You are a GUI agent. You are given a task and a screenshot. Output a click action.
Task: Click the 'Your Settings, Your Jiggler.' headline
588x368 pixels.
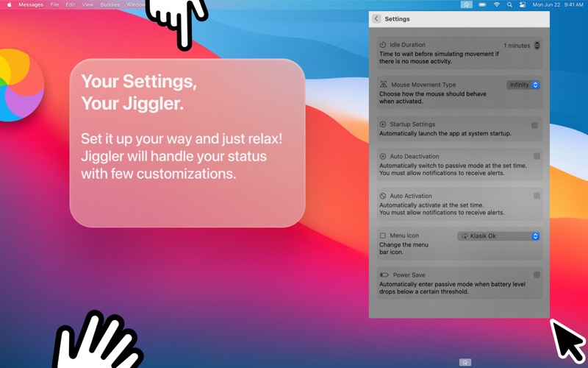[139, 92]
